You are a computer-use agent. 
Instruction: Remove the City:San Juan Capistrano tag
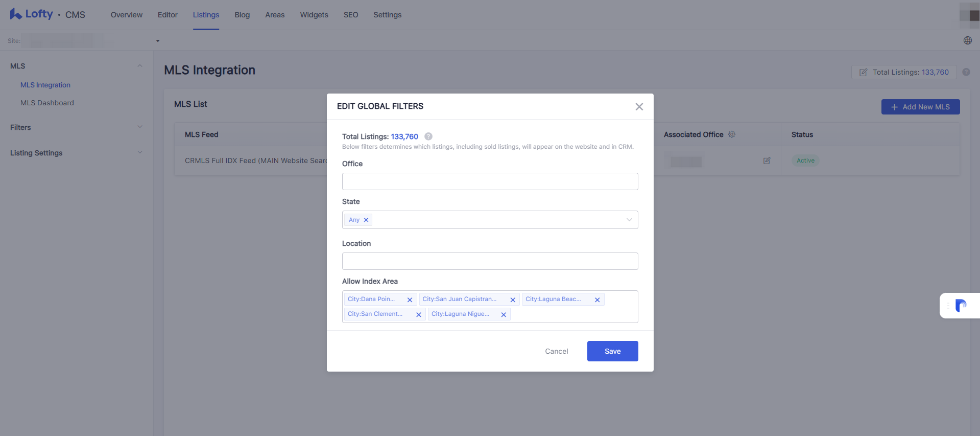(x=513, y=300)
